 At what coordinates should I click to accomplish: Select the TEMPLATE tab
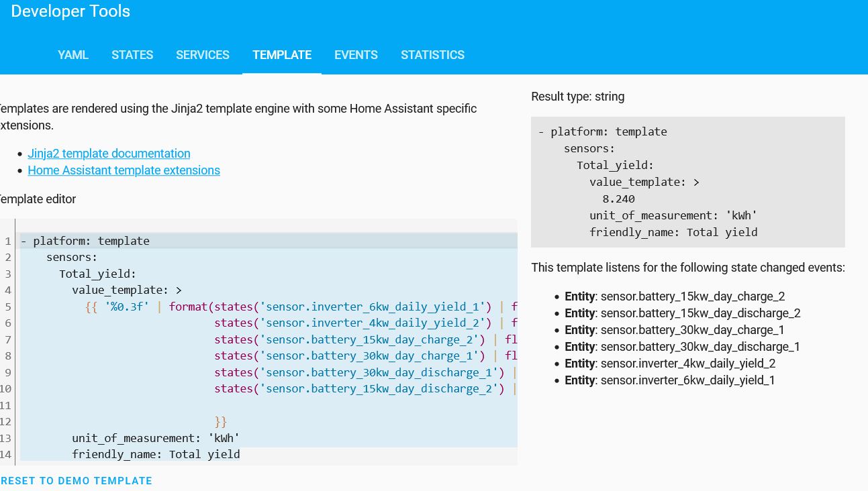282,55
